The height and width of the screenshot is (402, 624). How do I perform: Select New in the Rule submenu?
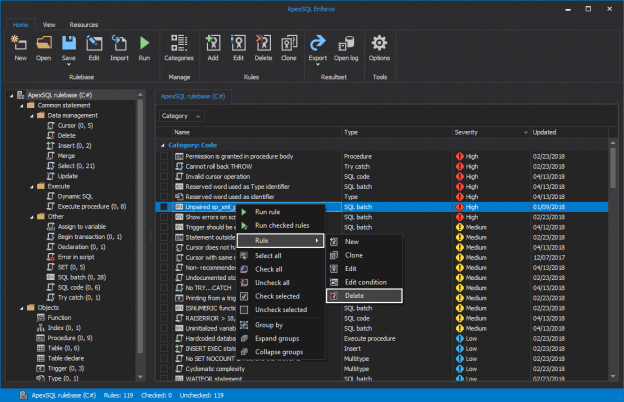tap(364, 242)
